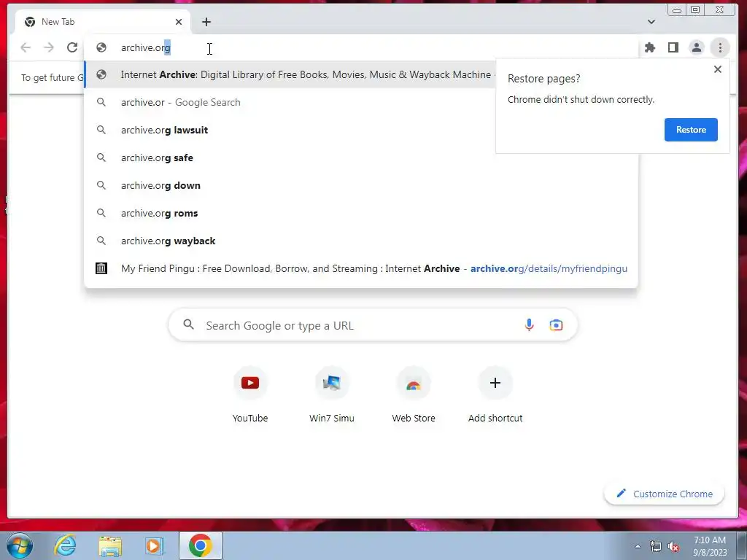Viewport: 747px width, 560px height.
Task: Click the Restore button
Action: click(x=691, y=130)
